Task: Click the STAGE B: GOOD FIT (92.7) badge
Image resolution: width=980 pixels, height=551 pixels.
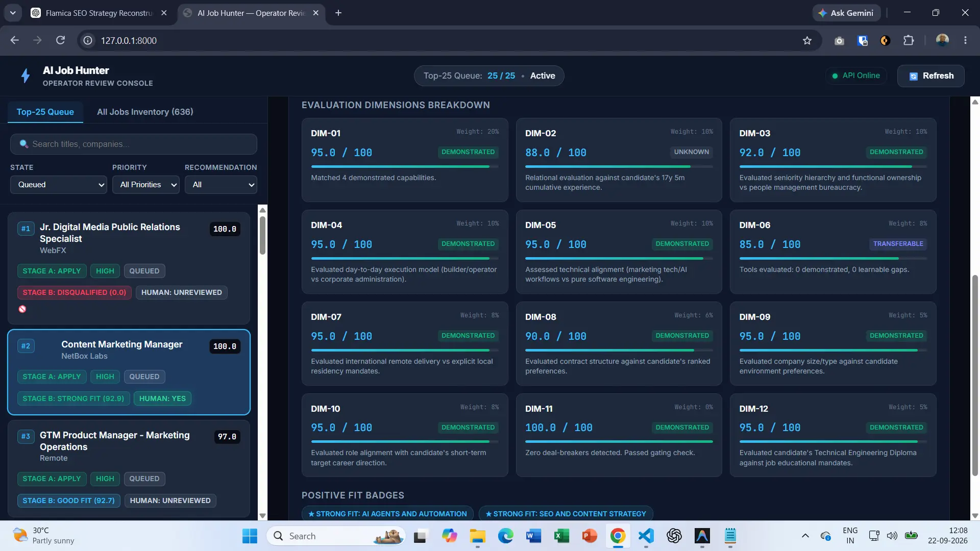Action: [69, 500]
